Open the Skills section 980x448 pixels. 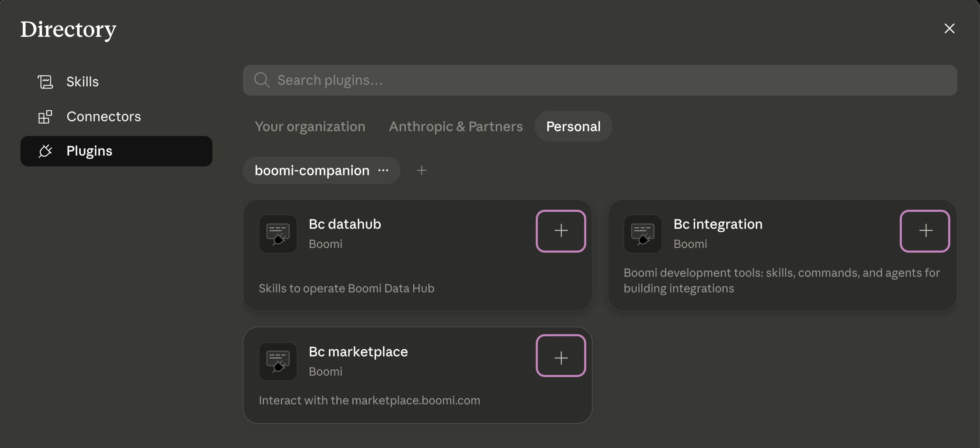116,82
